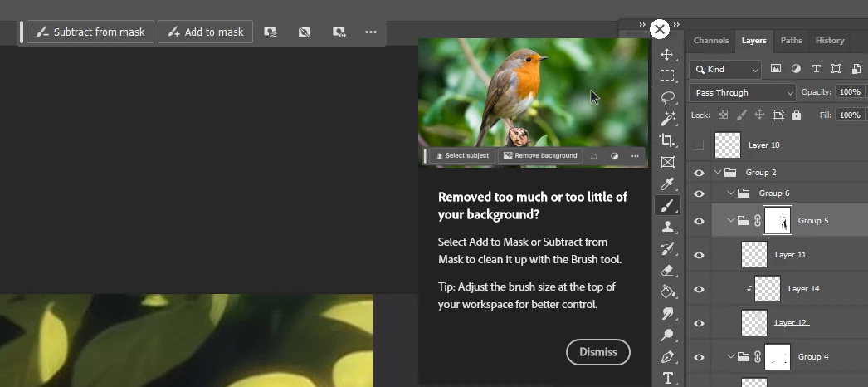Open the Pass Through blend mode dropdown

[743, 92]
